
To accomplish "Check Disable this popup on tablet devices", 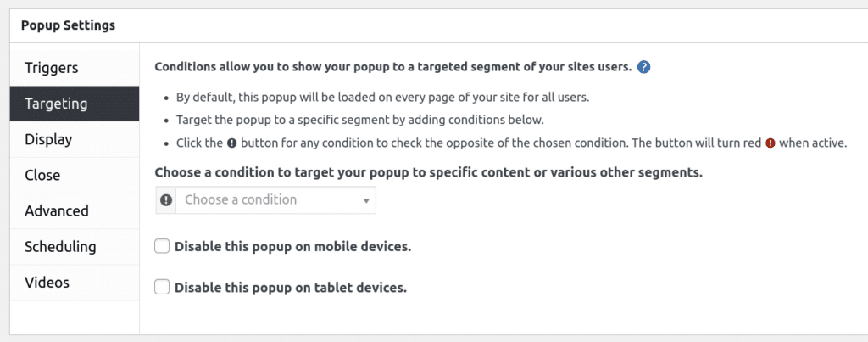I will point(162,288).
